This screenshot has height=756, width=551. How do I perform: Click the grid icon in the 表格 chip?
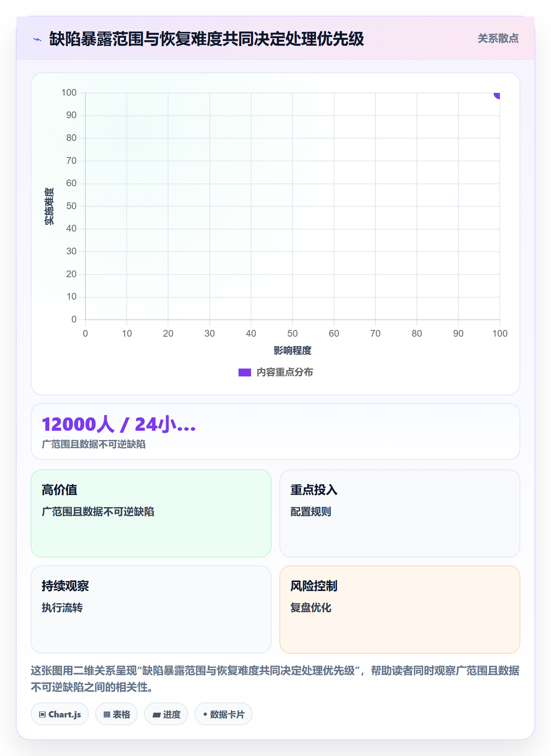pyautogui.click(x=107, y=715)
